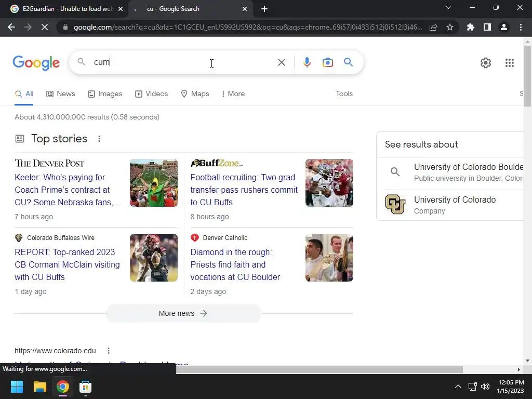Viewport: 532px width, 399px height.
Task: Open the taskbar network icon
Action: click(473, 387)
